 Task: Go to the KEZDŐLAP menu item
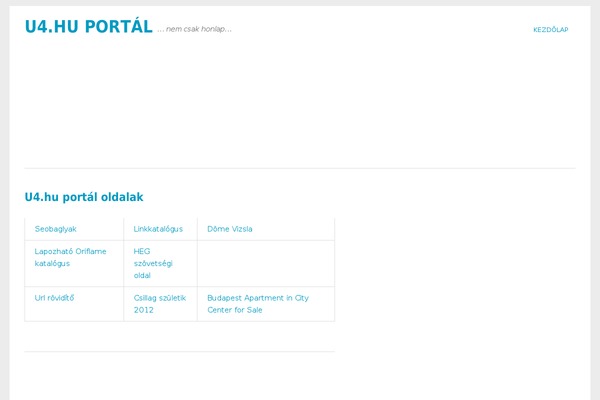[x=551, y=30]
